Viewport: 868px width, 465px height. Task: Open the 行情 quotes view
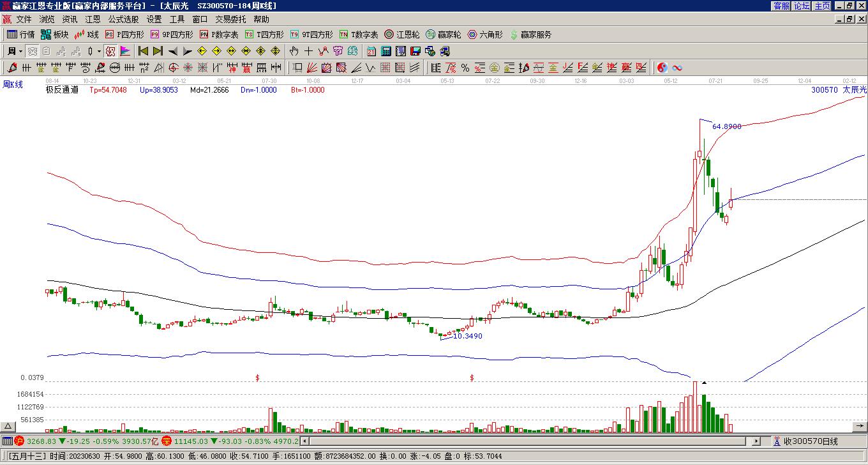21,34
